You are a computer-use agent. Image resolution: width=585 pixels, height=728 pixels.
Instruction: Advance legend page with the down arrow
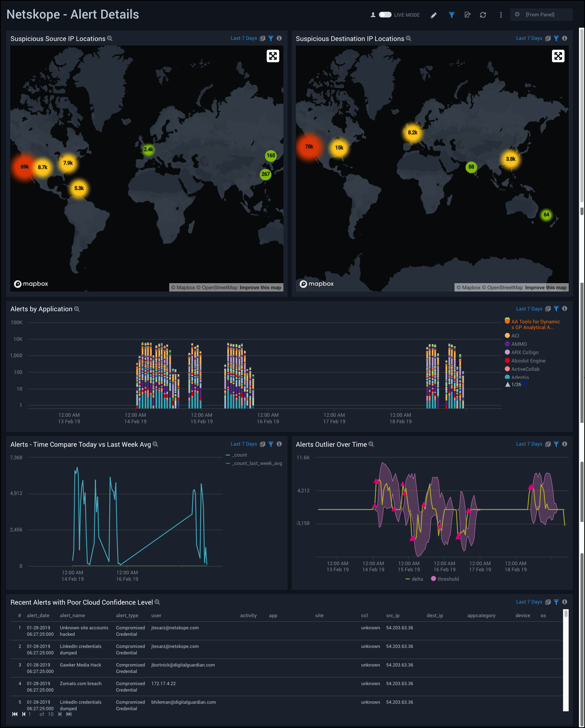525,384
